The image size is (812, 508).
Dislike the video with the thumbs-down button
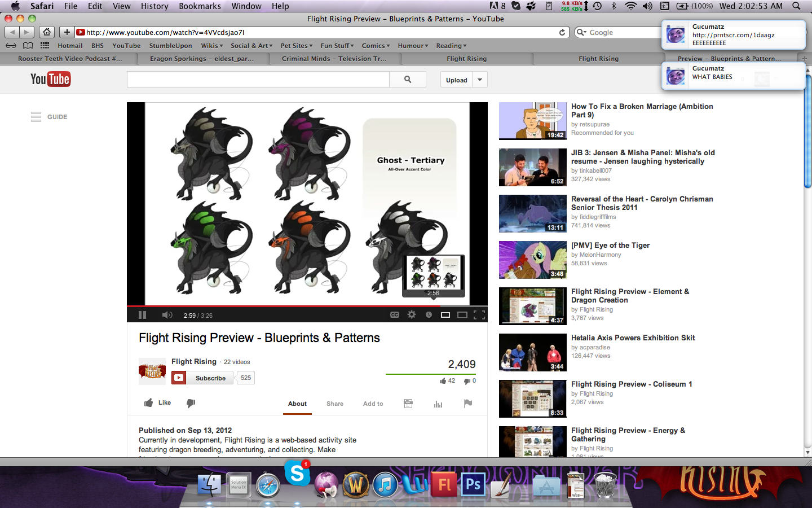tap(191, 403)
